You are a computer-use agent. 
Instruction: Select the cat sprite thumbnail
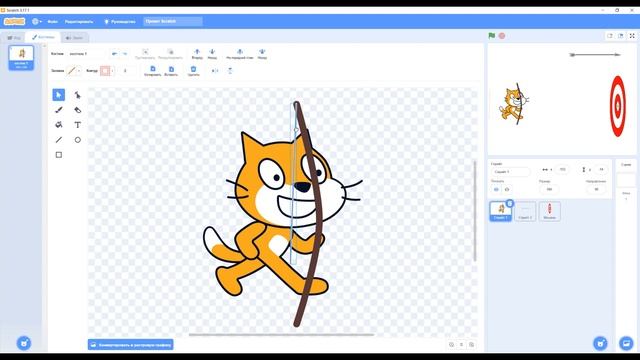[500, 211]
